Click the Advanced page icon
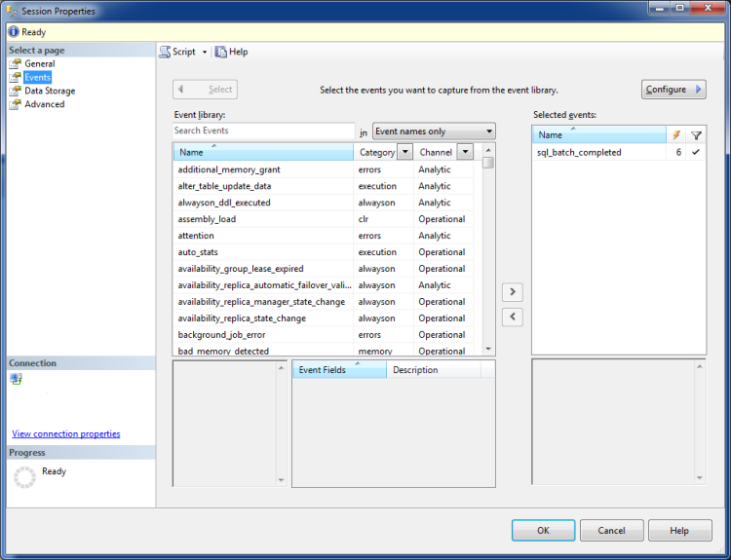The height and width of the screenshot is (560, 731). (16, 104)
